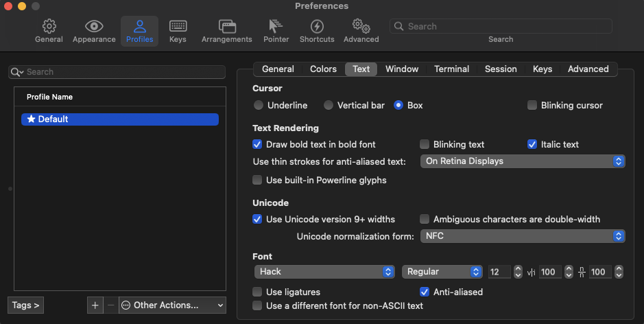Open the General preferences pane in toolbar

[x=49, y=32]
